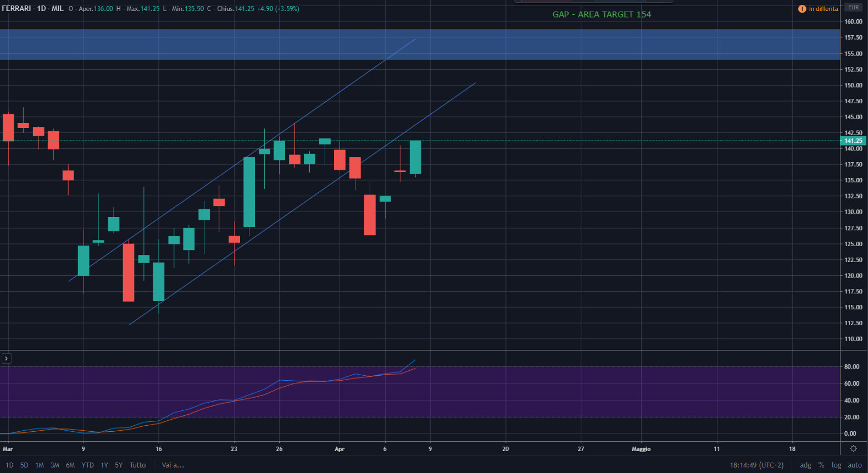Click the Maggio label on time axis
Image resolution: width=868 pixels, height=473 pixels.
pos(641,449)
